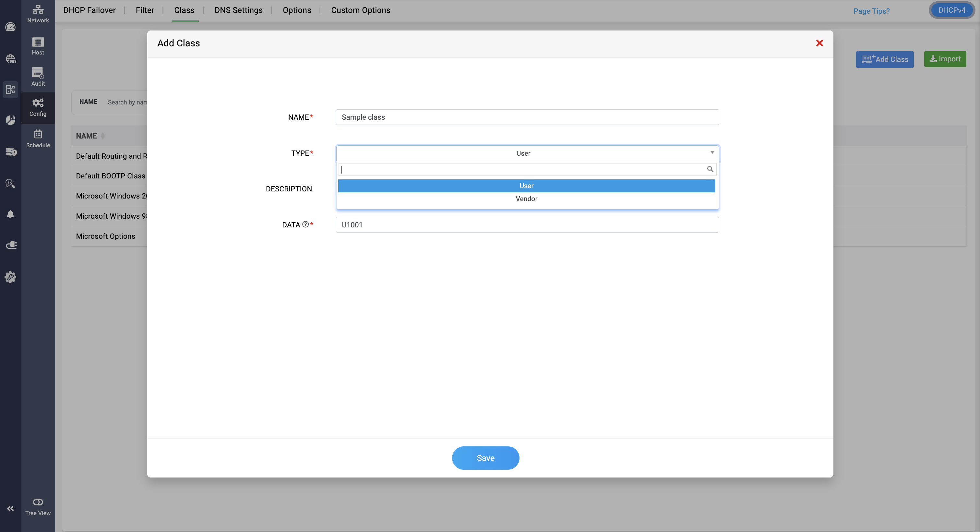Collapse the sidebar with the double-arrow icon
The width and height of the screenshot is (980, 532).
[x=10, y=509]
